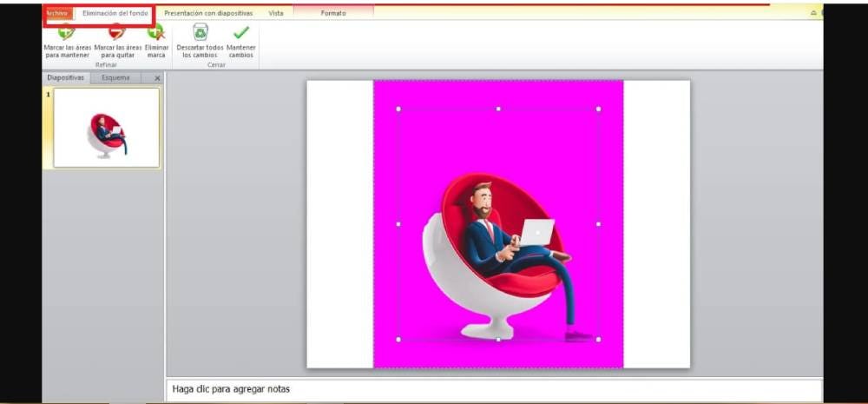This screenshot has width=868, height=404.
Task: Apply edits with Mantener cambios checkmark
Action: click(x=240, y=33)
